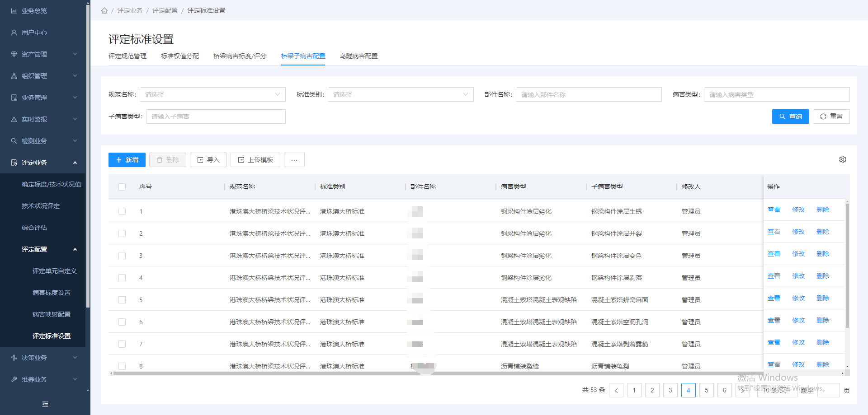The width and height of the screenshot is (868, 415).
Task: Go to the previous page arrow
Action: tap(616, 390)
